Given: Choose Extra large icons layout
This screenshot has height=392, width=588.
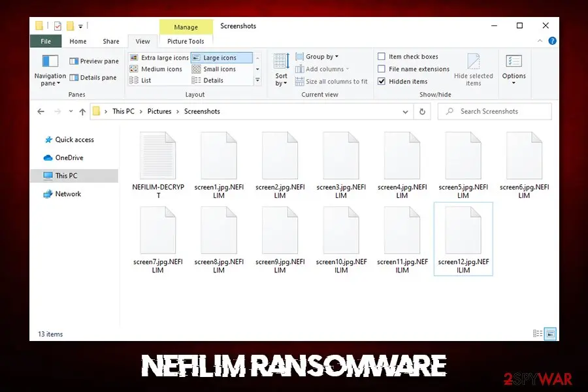Looking at the screenshot, I should pos(159,57).
